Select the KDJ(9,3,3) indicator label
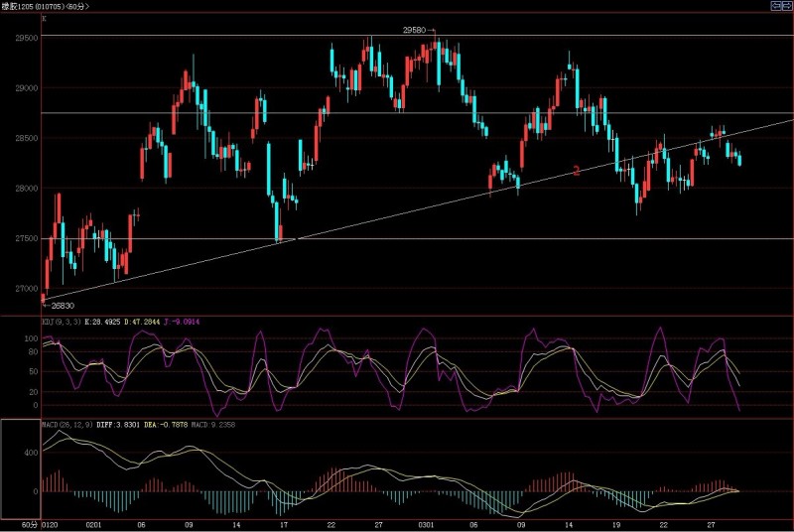The image size is (794, 532). pos(60,322)
